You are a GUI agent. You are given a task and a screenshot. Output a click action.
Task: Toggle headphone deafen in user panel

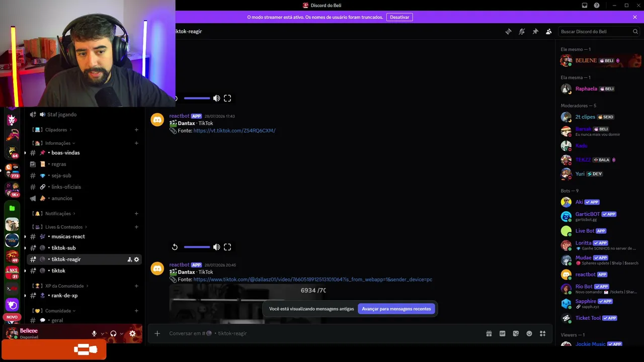(113, 333)
